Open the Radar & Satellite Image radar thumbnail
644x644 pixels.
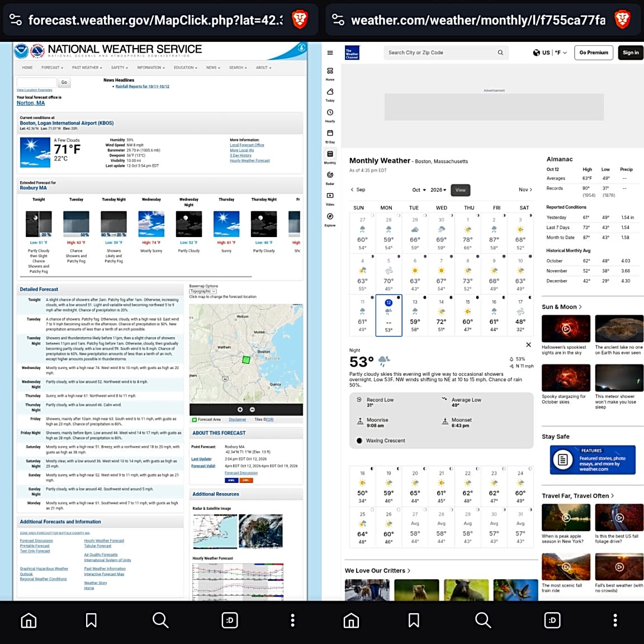click(215, 531)
